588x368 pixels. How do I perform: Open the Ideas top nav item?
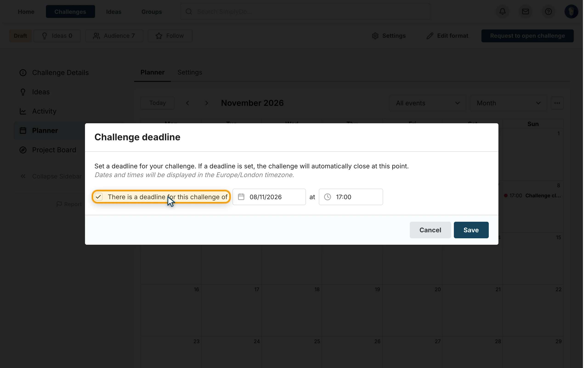coord(113,11)
